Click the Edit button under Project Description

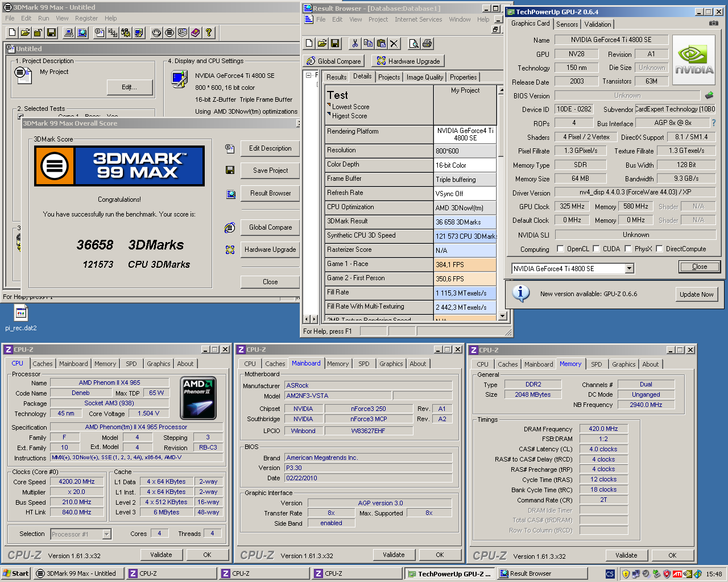click(130, 87)
